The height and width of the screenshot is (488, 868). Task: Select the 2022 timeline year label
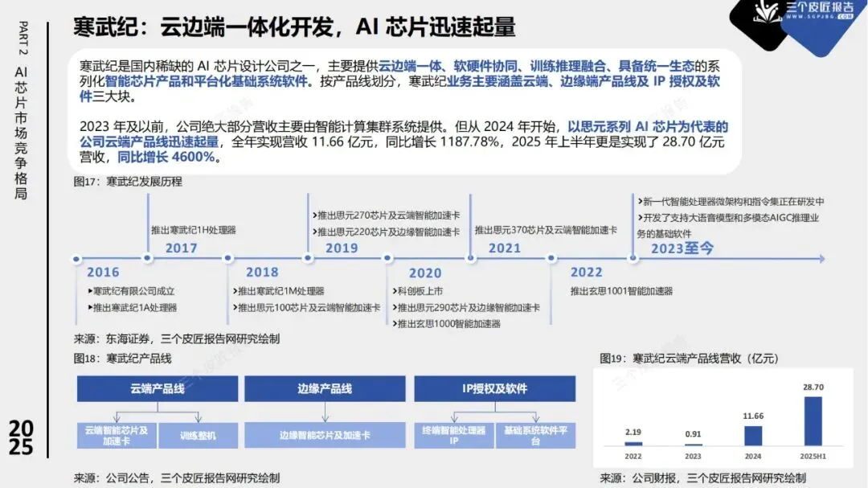[586, 272]
